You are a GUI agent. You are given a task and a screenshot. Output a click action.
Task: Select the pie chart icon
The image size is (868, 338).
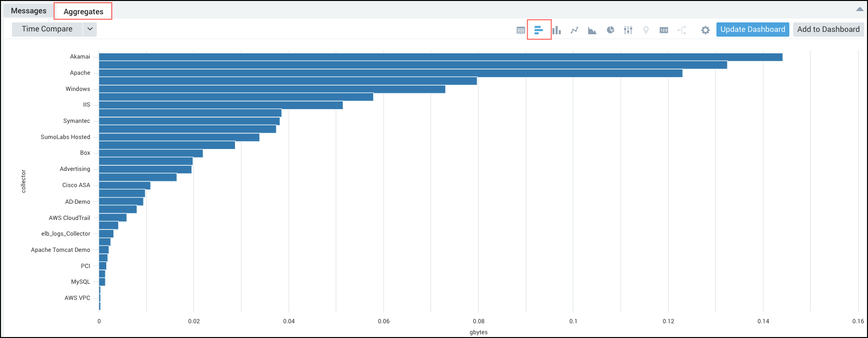click(x=610, y=30)
